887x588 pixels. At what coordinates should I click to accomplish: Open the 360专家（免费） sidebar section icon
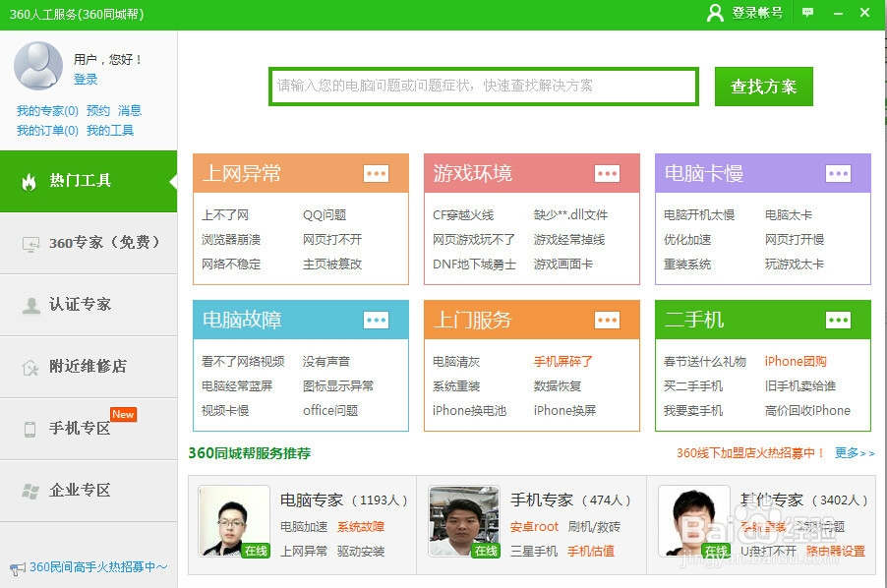pos(30,243)
